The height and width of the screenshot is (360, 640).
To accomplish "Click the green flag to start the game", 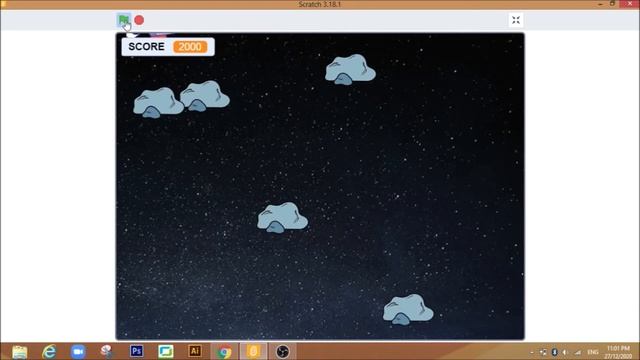I will click(124, 20).
